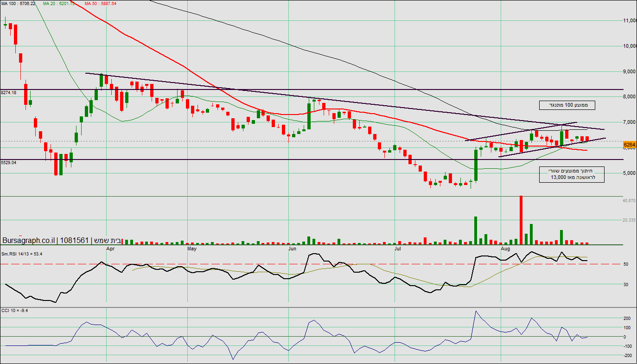
Task: Select the May date marker on the time axis
Action: pos(192,249)
